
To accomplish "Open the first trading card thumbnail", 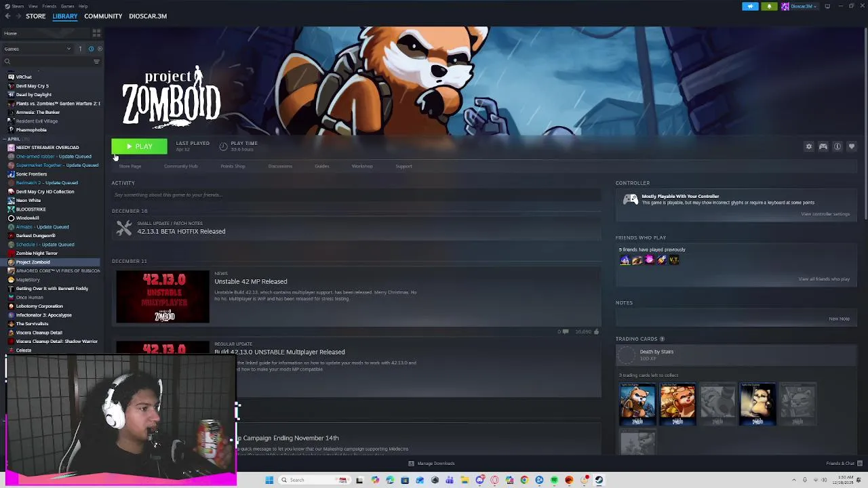I will pos(637,404).
